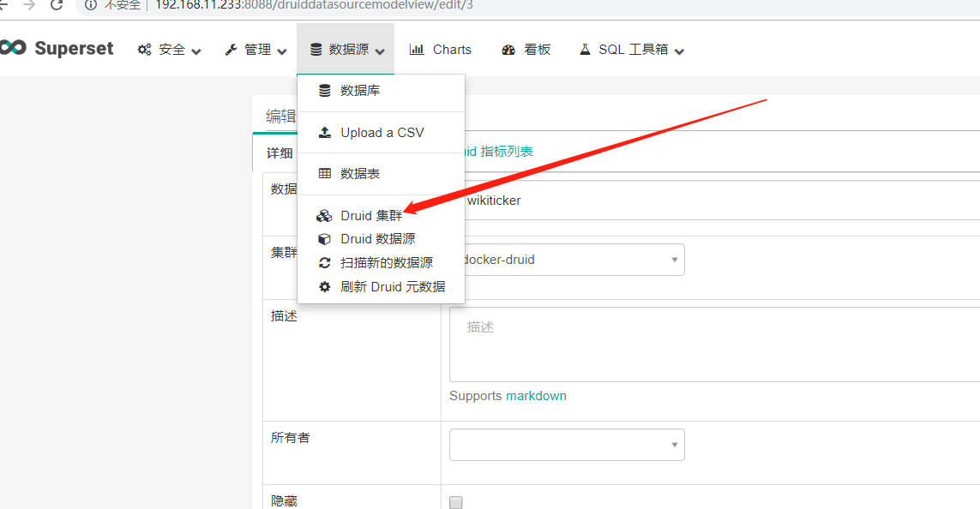Click the cube icon beside Druid 数据源

(x=324, y=239)
